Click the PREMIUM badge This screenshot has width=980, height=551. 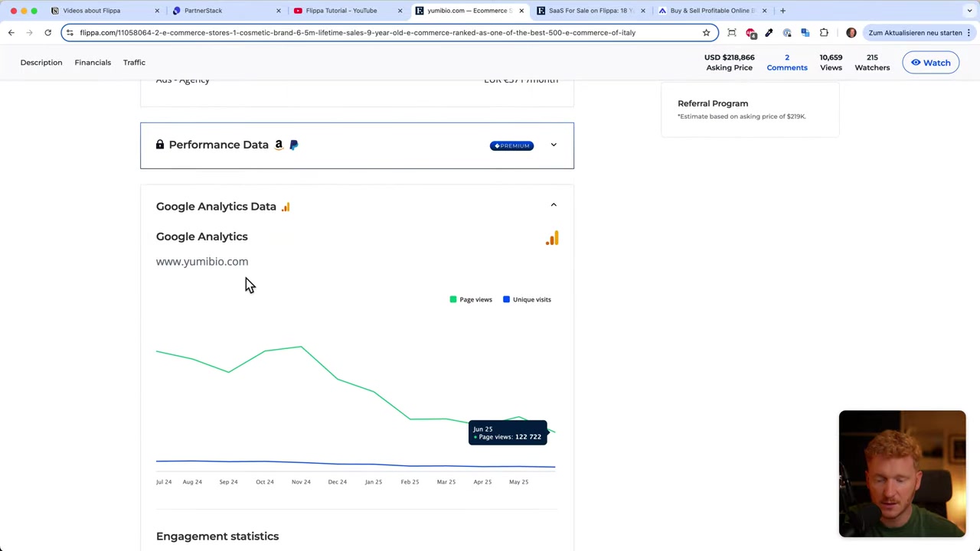pos(511,145)
